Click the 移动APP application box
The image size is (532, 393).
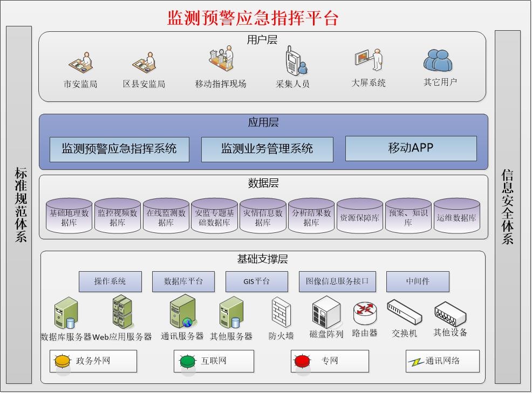(x=411, y=148)
